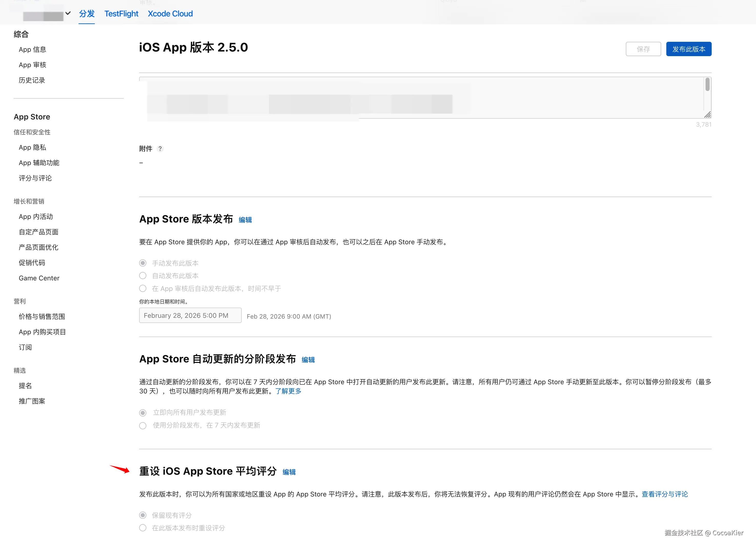756x549 pixels.
Task: Open the app switcher dropdown near the app name
Action: (x=68, y=13)
